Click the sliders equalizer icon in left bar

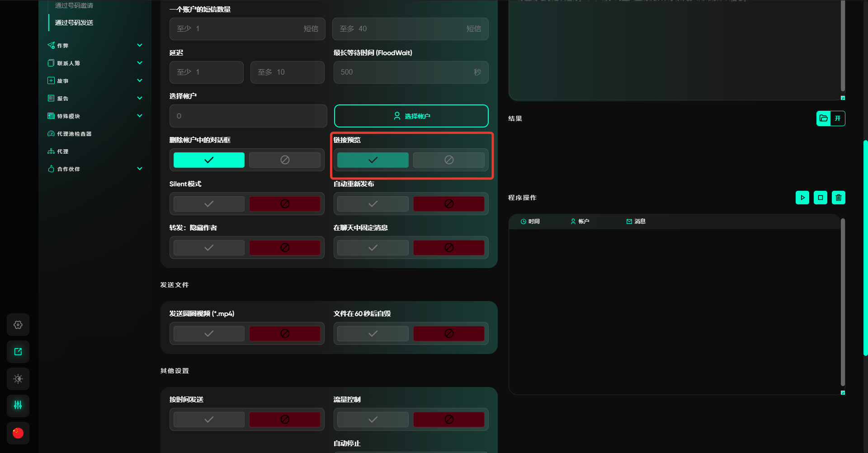tap(18, 406)
